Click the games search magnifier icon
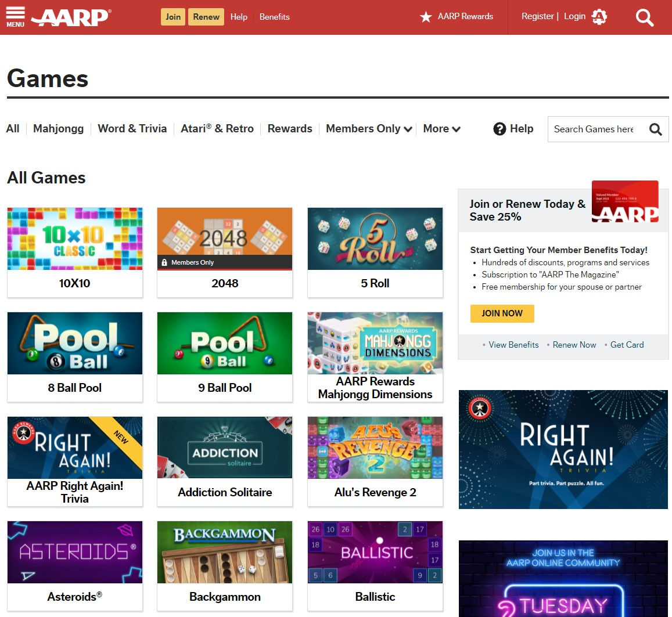The width and height of the screenshot is (672, 617). [655, 129]
